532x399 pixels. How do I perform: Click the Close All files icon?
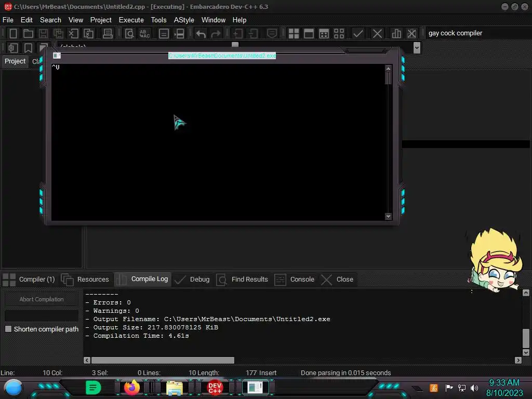[x=88, y=33]
